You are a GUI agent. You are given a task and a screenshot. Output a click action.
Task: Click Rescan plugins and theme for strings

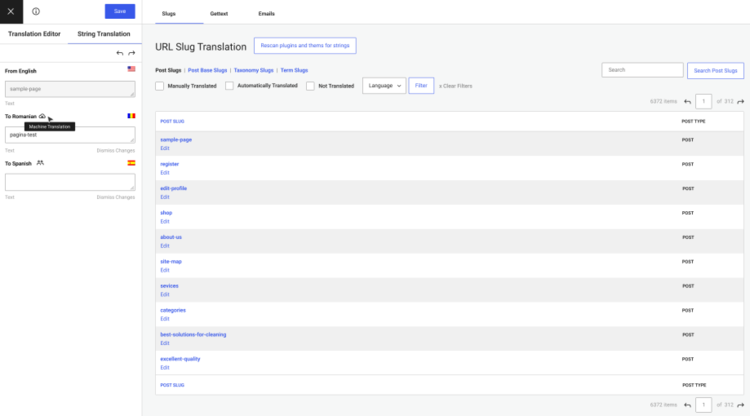click(x=305, y=45)
